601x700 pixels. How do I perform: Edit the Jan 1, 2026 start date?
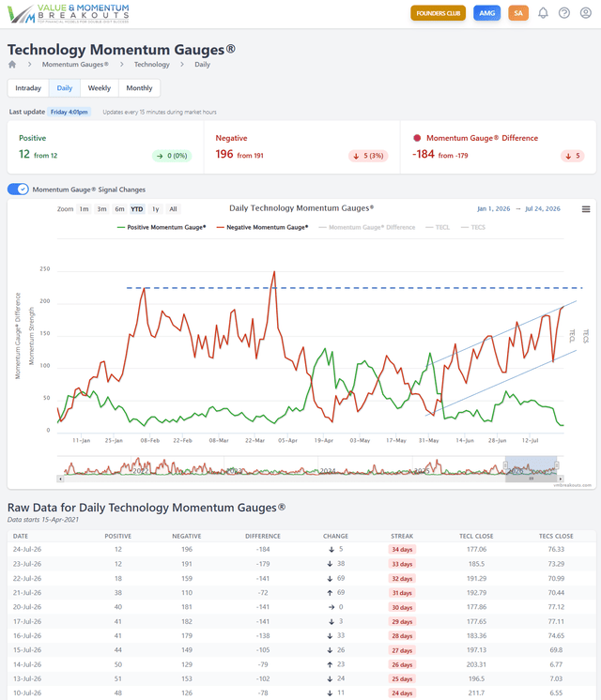493,208
